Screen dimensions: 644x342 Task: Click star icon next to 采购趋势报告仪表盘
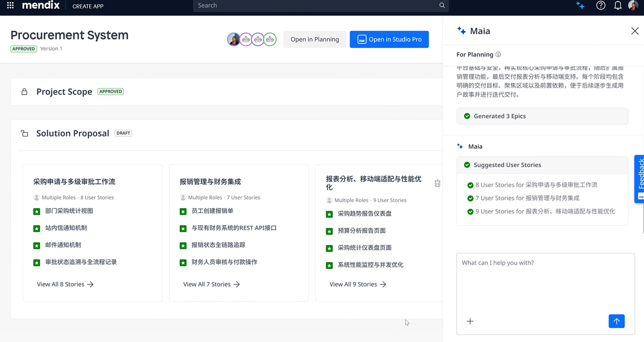click(x=329, y=214)
